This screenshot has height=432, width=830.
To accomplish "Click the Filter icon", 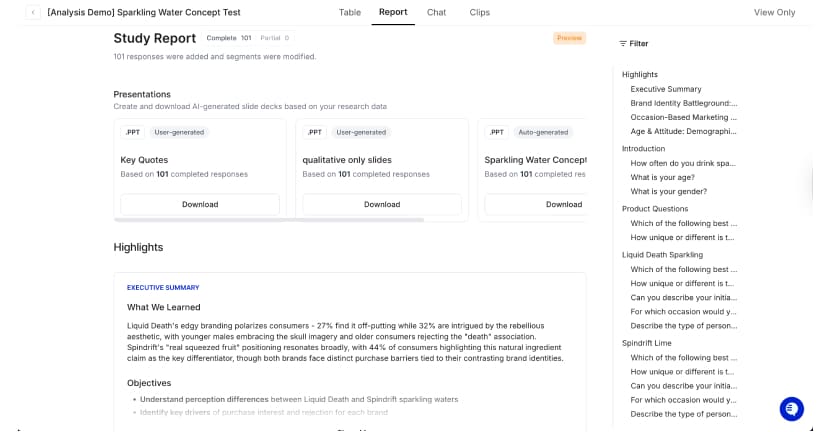I will point(623,44).
